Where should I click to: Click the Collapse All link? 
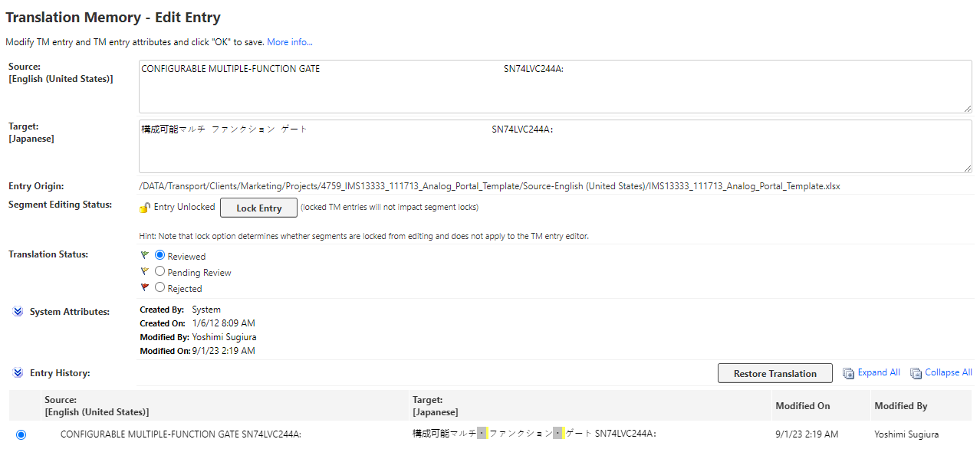(x=947, y=372)
